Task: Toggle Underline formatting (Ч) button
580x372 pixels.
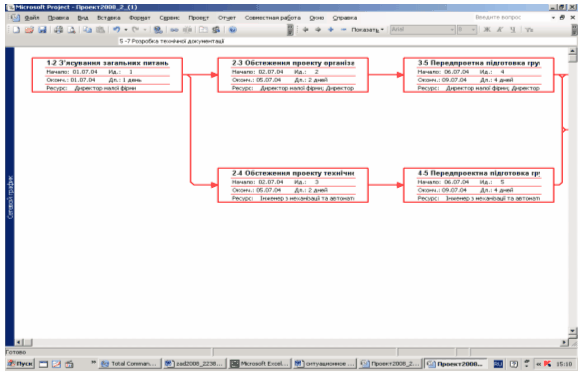Action: click(513, 30)
